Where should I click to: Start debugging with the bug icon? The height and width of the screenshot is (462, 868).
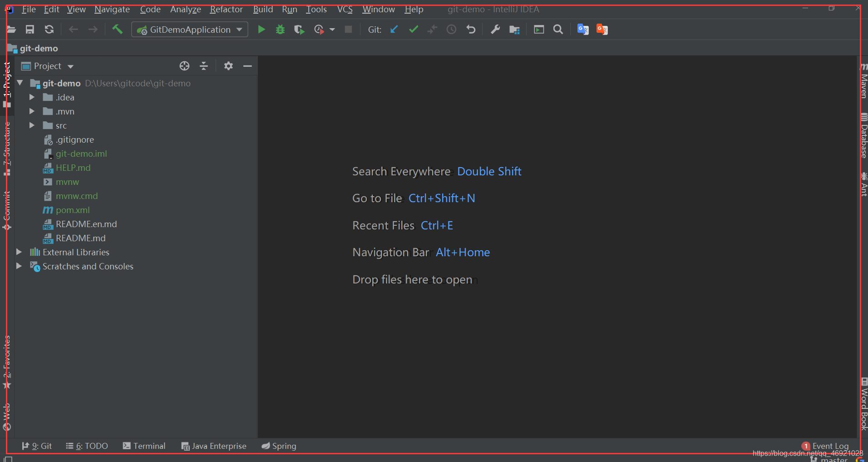point(280,30)
